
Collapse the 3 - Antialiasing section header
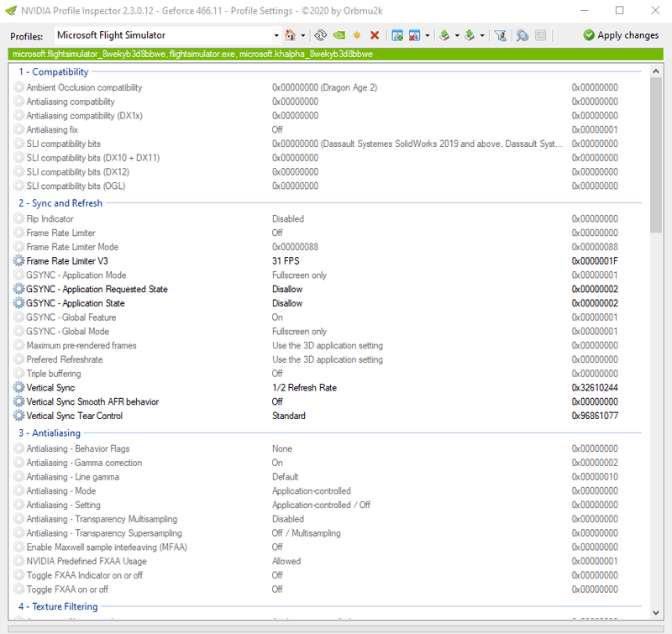[x=50, y=433]
